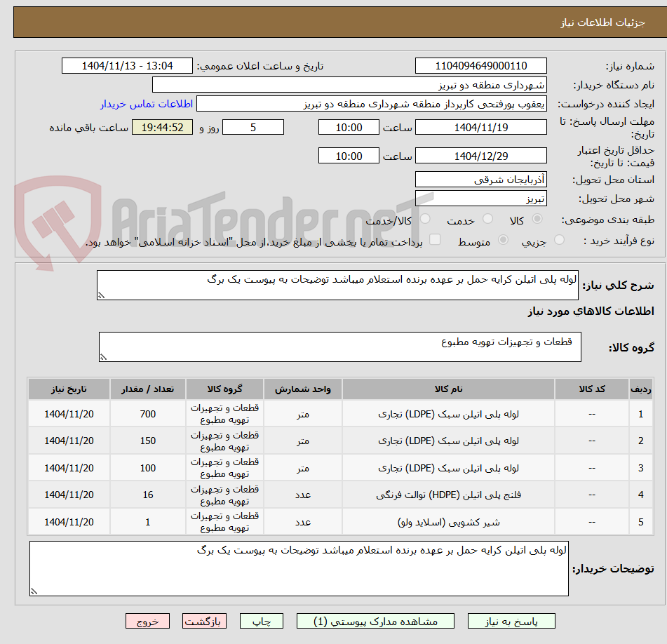667x644 pixels.
Task: Click the delivery city field تبریز
Action: 480,199
